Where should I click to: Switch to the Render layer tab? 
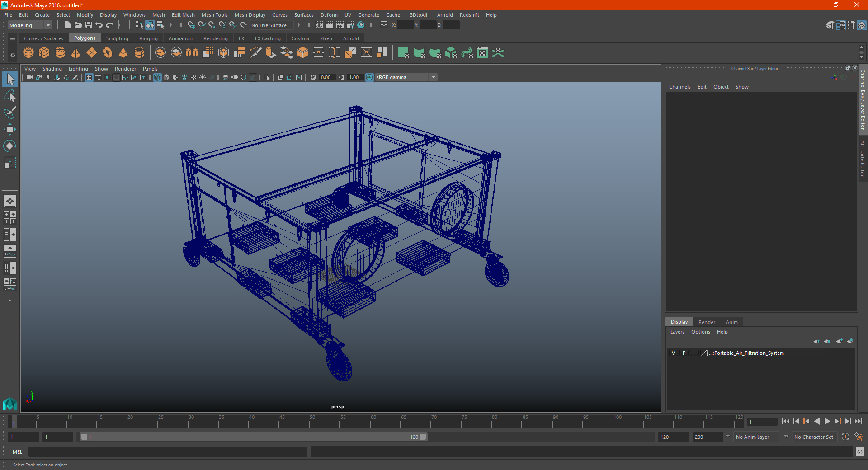click(707, 322)
